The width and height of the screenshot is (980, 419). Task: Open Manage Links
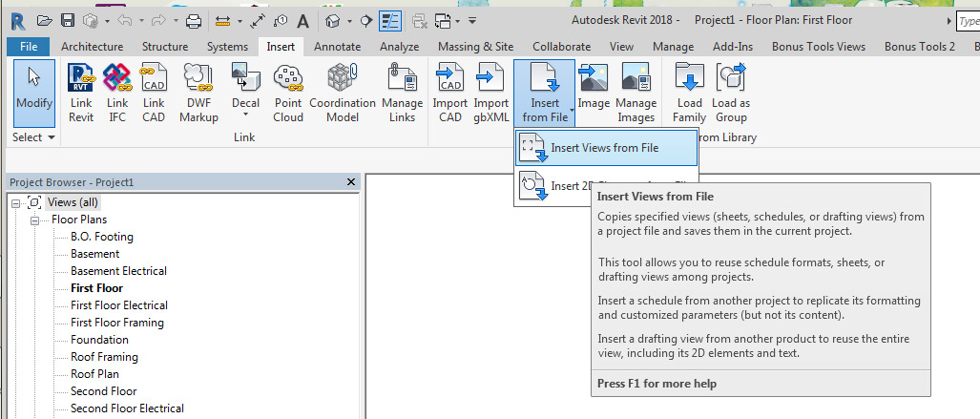tap(403, 94)
